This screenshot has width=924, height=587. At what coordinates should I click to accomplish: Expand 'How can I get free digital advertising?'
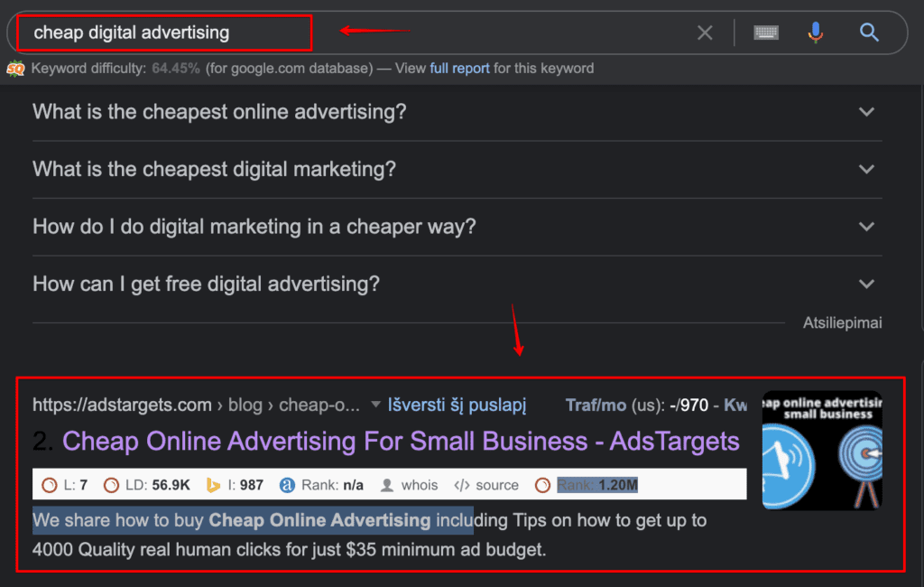[x=457, y=284]
